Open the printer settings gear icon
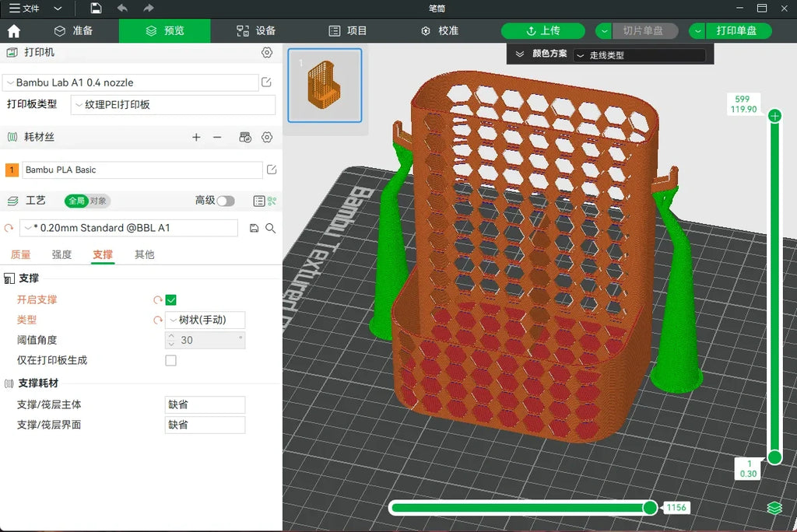The width and height of the screenshot is (797, 532). click(x=267, y=52)
